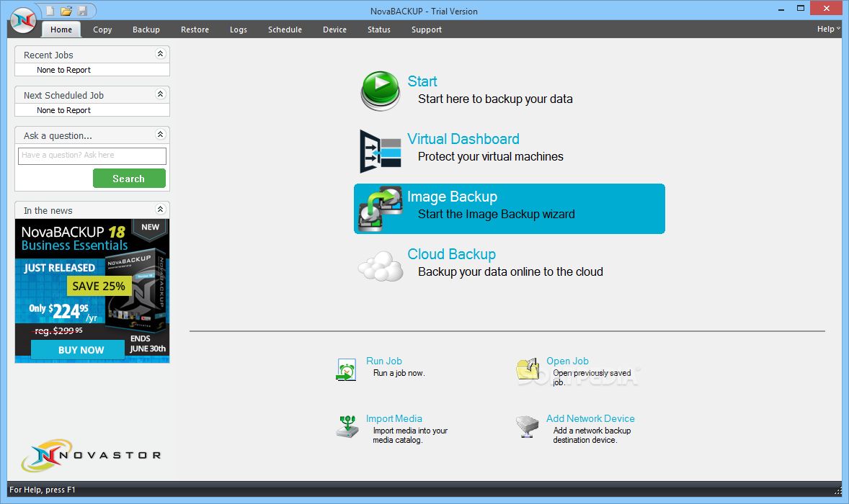Click 'None to Report' under Next Scheduled Job

[x=64, y=110]
